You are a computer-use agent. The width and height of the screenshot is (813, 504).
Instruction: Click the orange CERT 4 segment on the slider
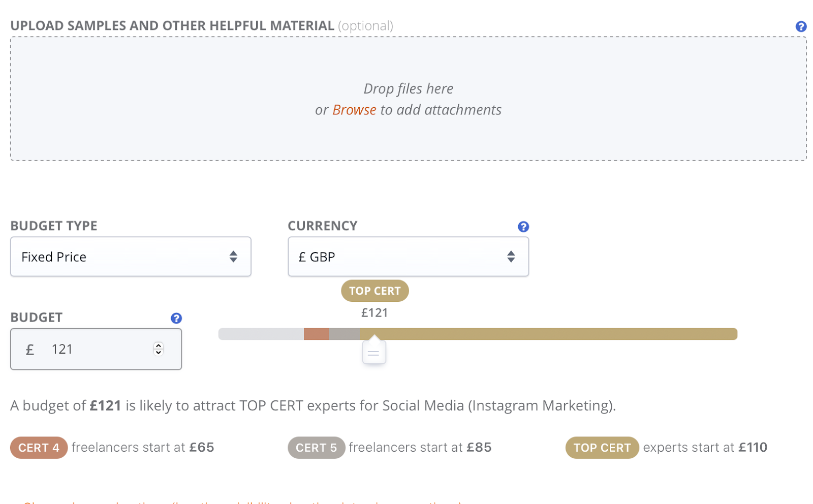point(316,334)
